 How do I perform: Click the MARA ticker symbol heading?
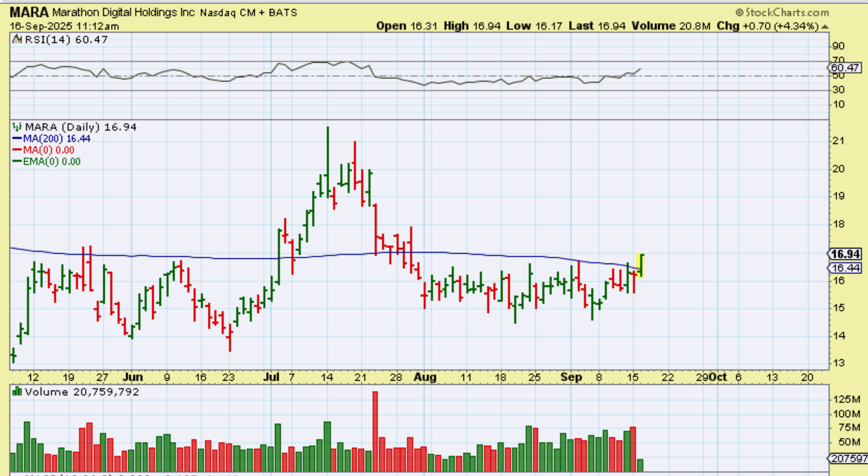[29, 12]
